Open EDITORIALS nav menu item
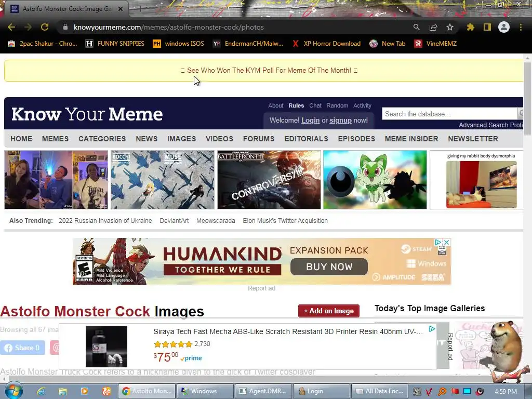Viewport: 532px width, 399px height. (x=306, y=139)
